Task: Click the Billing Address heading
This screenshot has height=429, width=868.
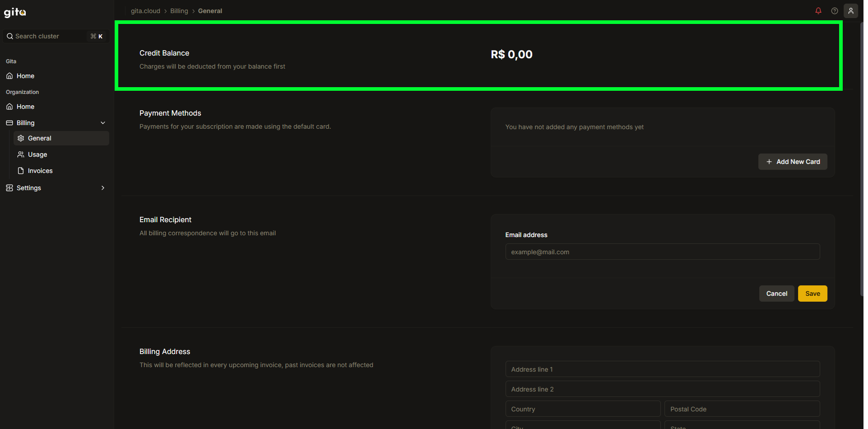Action: pyautogui.click(x=165, y=351)
